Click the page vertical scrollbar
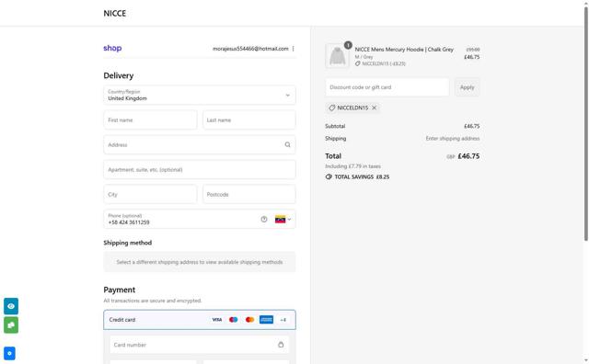Viewport: 589px width, 364px height. point(585,124)
